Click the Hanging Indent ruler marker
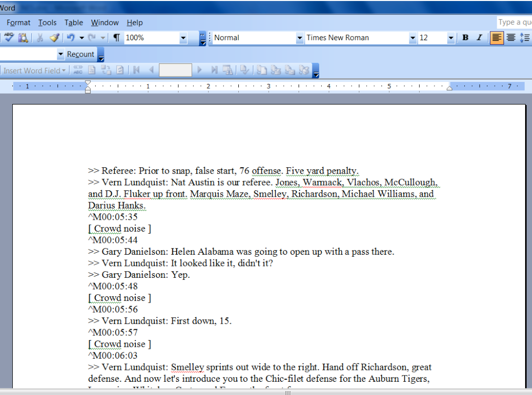Viewport: 532px width, 395px height. (88, 89)
